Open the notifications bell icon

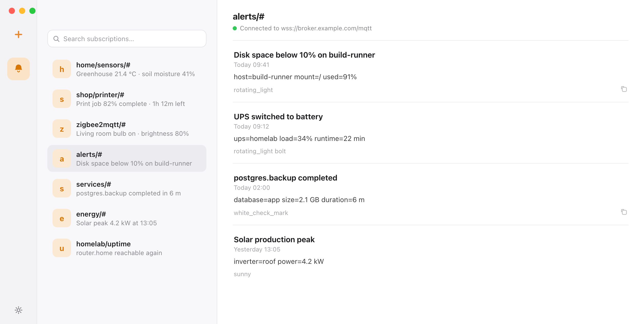[x=18, y=69]
